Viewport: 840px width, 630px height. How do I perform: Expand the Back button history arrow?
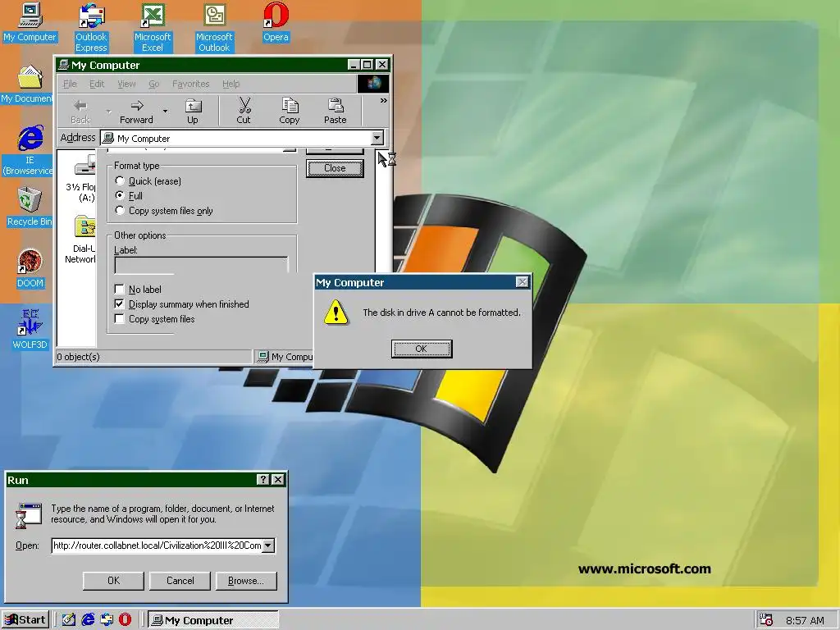point(109,112)
